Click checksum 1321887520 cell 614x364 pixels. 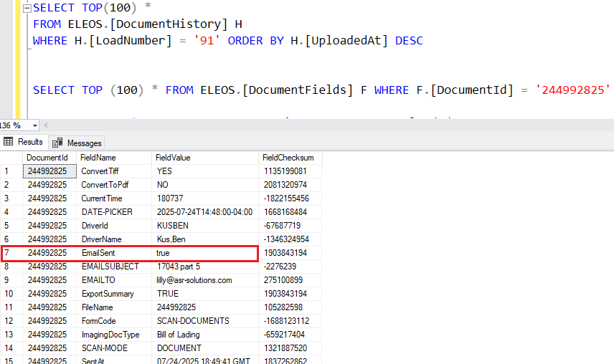point(291,348)
